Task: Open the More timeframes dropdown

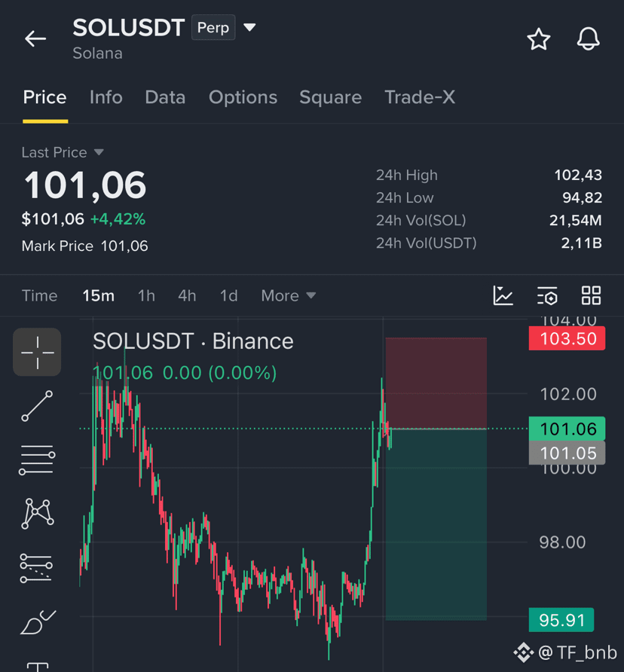Action: [x=289, y=296]
